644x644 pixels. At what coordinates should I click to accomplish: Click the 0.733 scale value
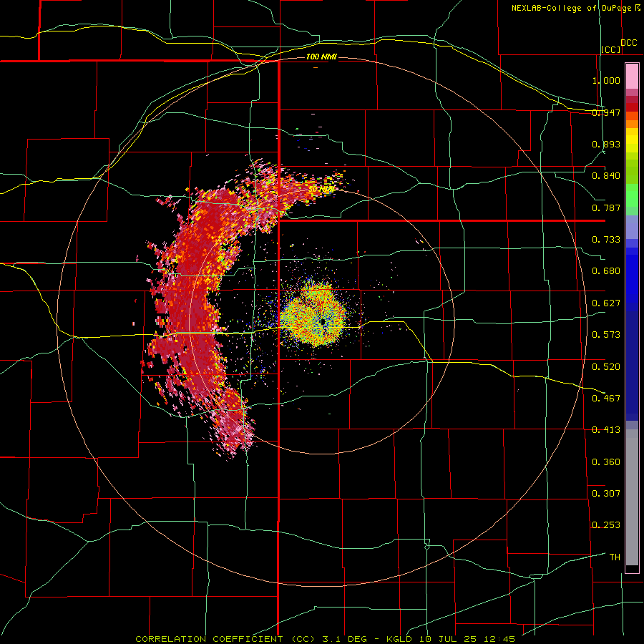tap(606, 240)
